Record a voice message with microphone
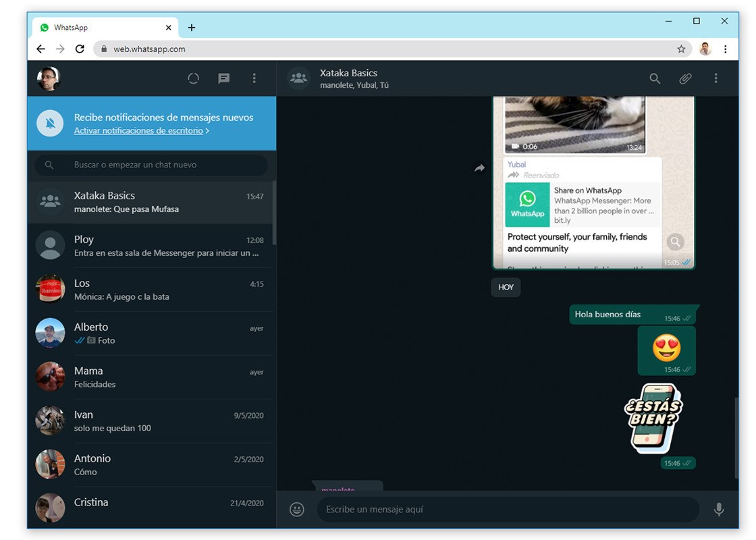756x540 pixels. pyautogui.click(x=719, y=510)
